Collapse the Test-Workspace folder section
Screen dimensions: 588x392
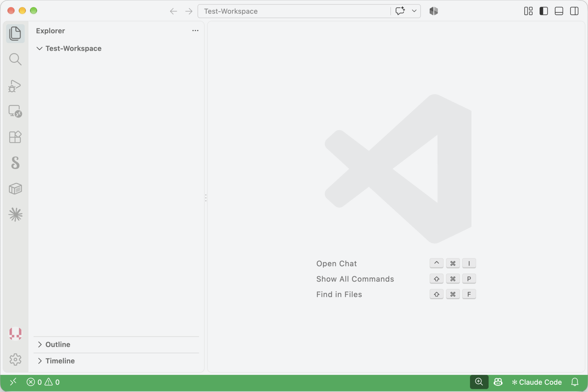[x=69, y=48]
